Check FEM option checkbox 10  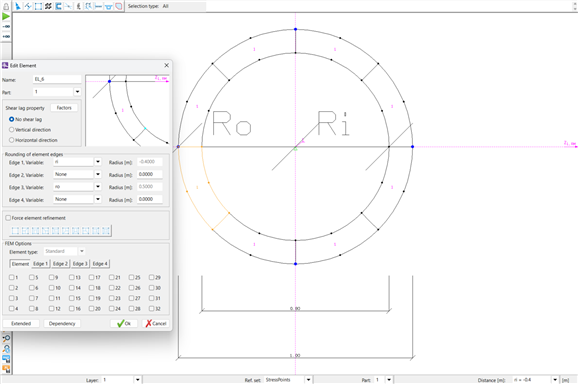(x=51, y=287)
